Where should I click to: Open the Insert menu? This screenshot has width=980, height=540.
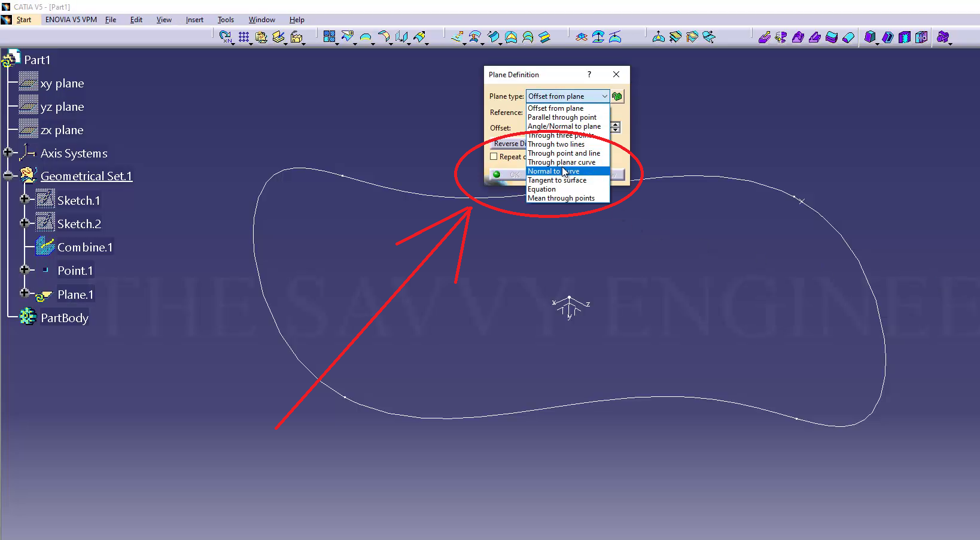(x=194, y=20)
